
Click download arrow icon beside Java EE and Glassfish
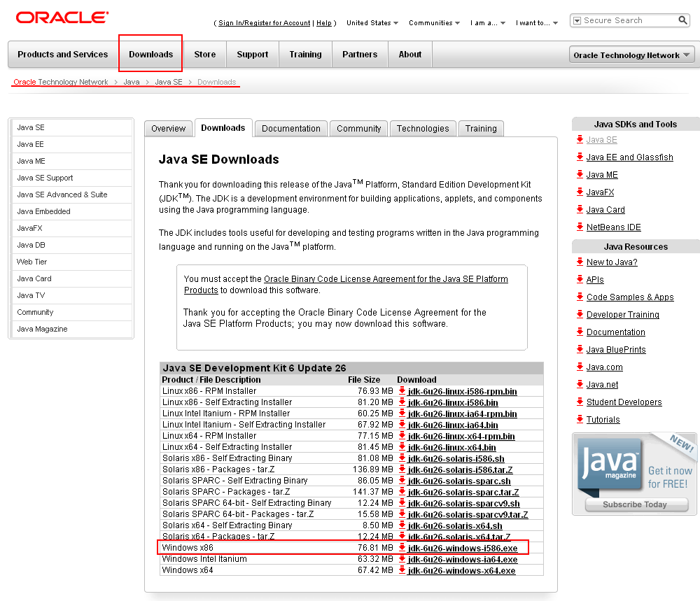[580, 157]
